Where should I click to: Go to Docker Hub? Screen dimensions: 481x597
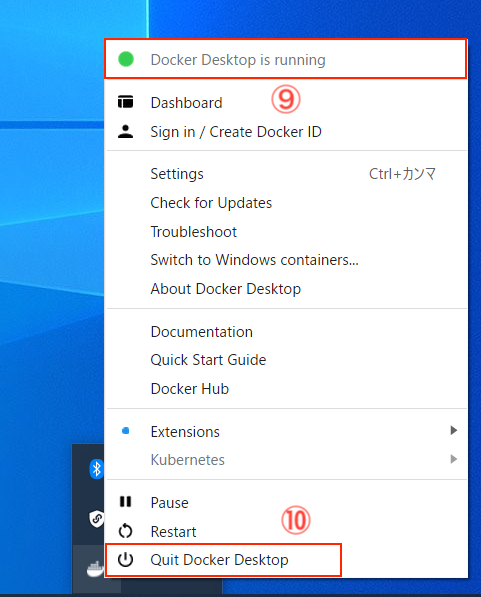[x=286, y=389]
